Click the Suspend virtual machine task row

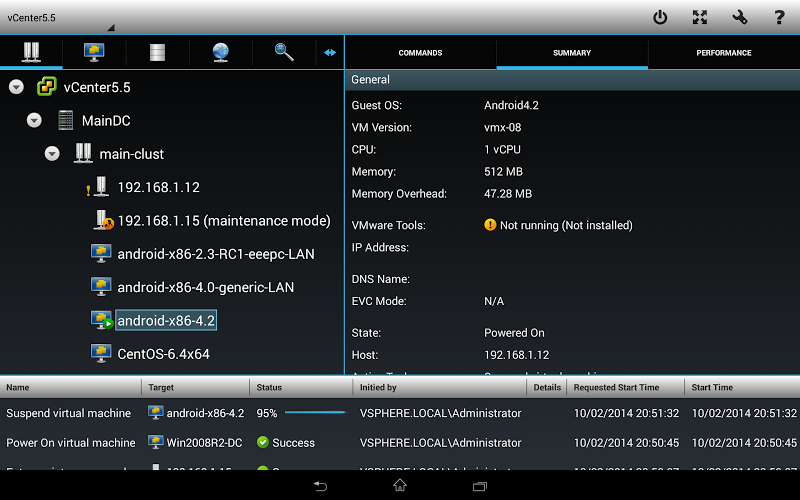click(x=400, y=413)
